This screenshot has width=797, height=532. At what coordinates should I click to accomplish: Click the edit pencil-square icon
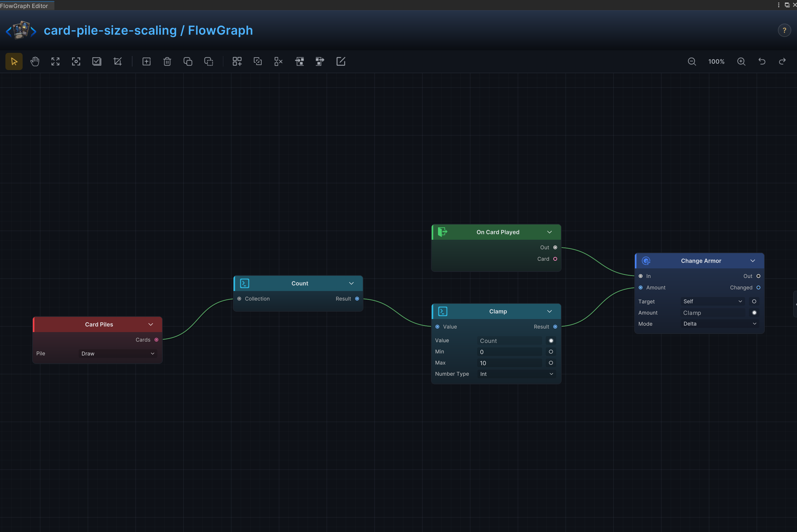click(x=341, y=61)
